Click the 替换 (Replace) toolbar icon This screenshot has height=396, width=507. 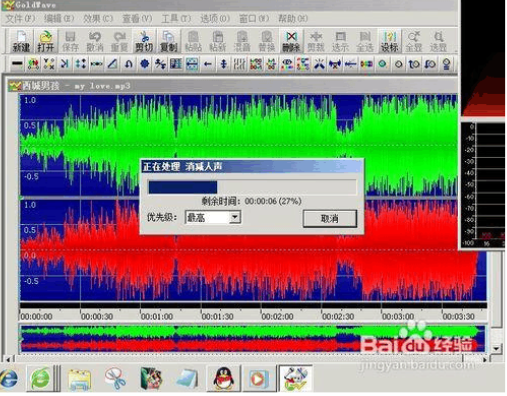267,41
